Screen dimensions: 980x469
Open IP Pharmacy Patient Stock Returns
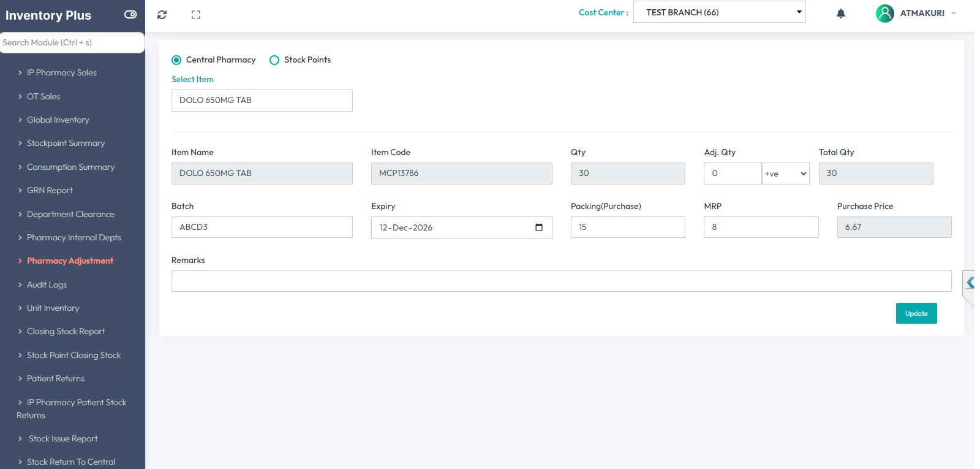click(x=72, y=408)
